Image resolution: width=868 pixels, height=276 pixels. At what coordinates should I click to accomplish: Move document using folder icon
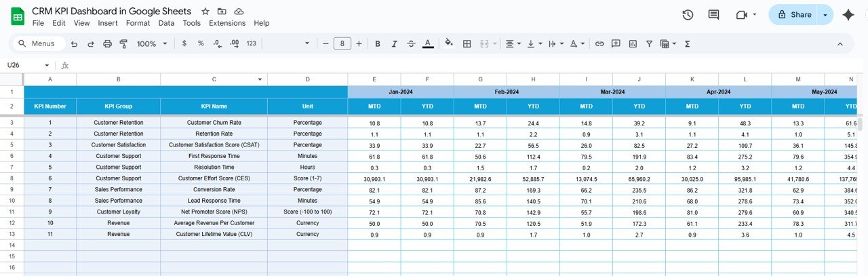click(x=222, y=12)
